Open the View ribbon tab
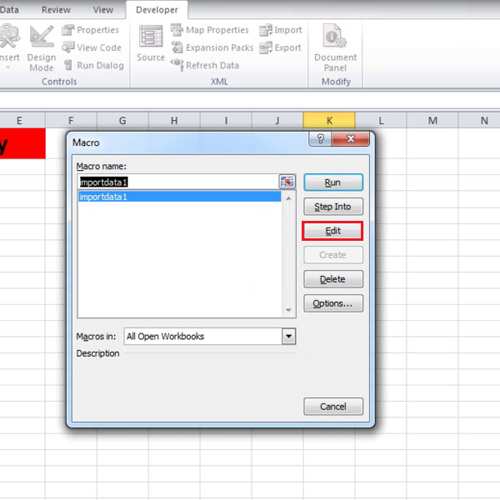The height and width of the screenshot is (500, 500). tap(103, 10)
